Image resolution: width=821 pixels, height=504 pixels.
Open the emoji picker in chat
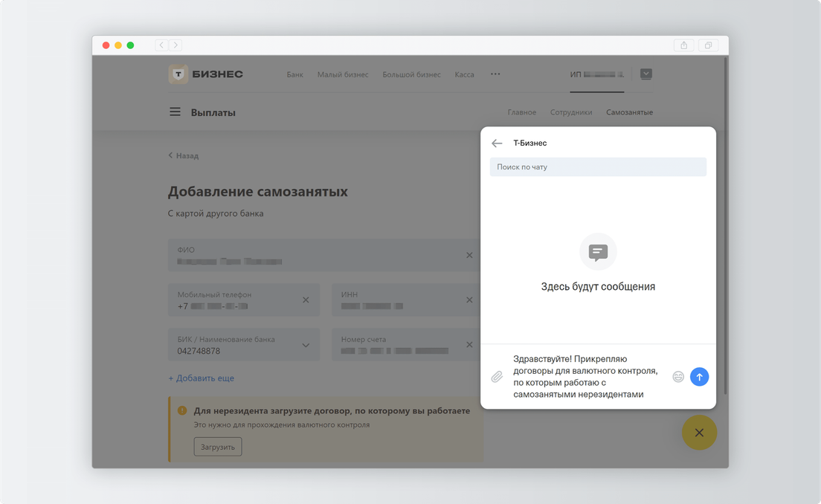678,377
